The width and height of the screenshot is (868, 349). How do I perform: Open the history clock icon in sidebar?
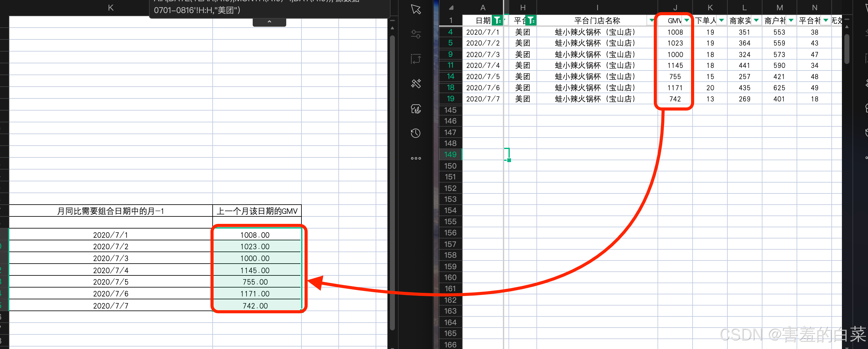[416, 133]
